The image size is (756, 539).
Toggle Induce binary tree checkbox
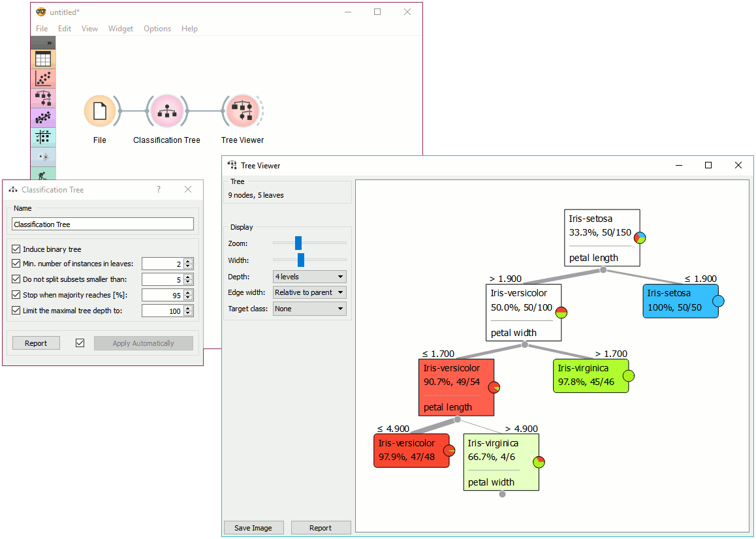[16, 249]
